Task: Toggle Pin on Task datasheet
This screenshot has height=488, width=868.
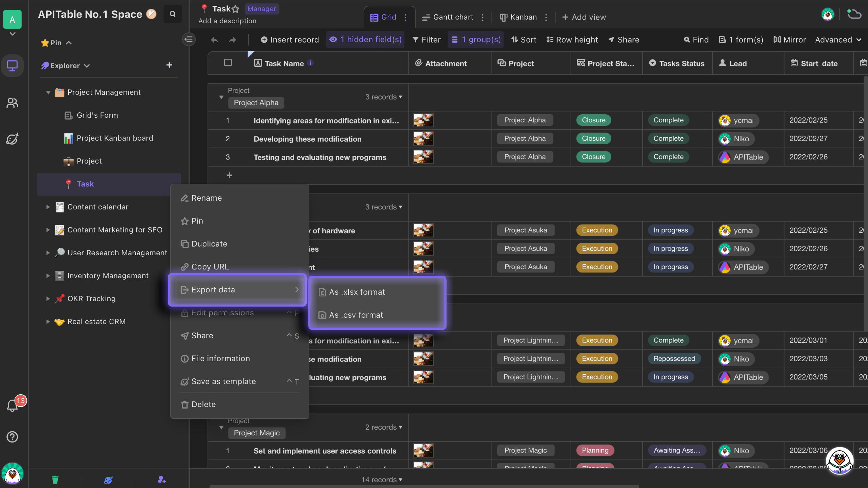Action: pyautogui.click(x=197, y=221)
